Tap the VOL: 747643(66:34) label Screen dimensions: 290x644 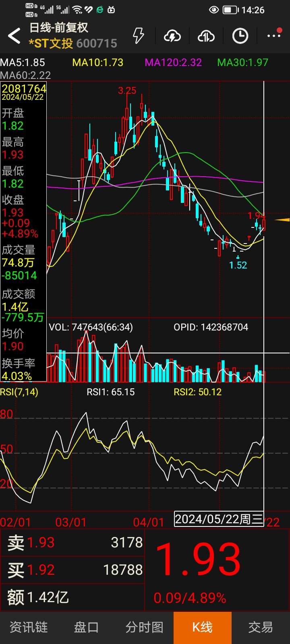click(x=91, y=327)
